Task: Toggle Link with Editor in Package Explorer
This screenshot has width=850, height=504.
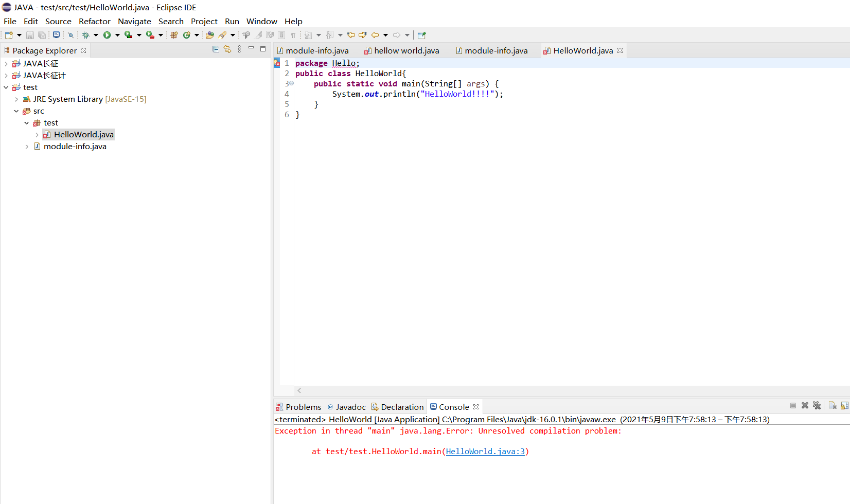Action: tap(228, 48)
